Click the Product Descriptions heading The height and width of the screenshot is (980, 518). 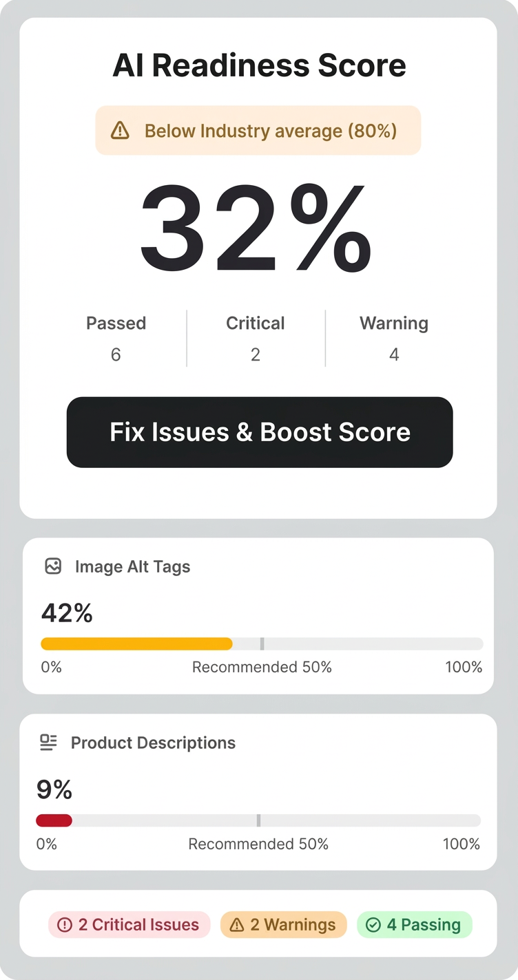pos(153,743)
